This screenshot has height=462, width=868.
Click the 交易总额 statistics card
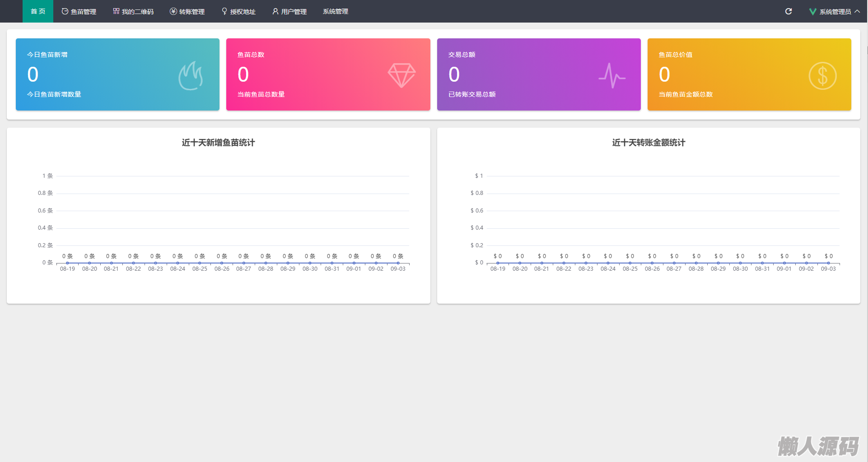pos(538,74)
